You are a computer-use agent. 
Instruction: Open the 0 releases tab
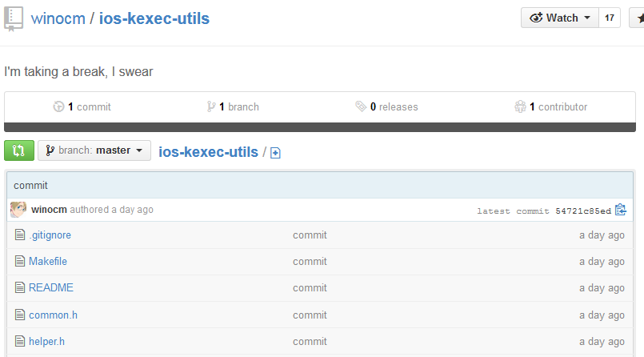(x=386, y=106)
